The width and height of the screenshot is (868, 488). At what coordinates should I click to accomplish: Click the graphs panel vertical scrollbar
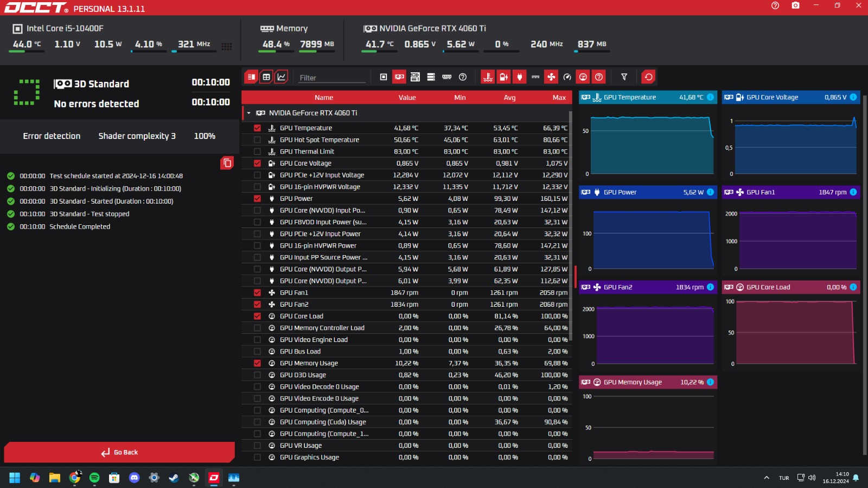pos(865,274)
